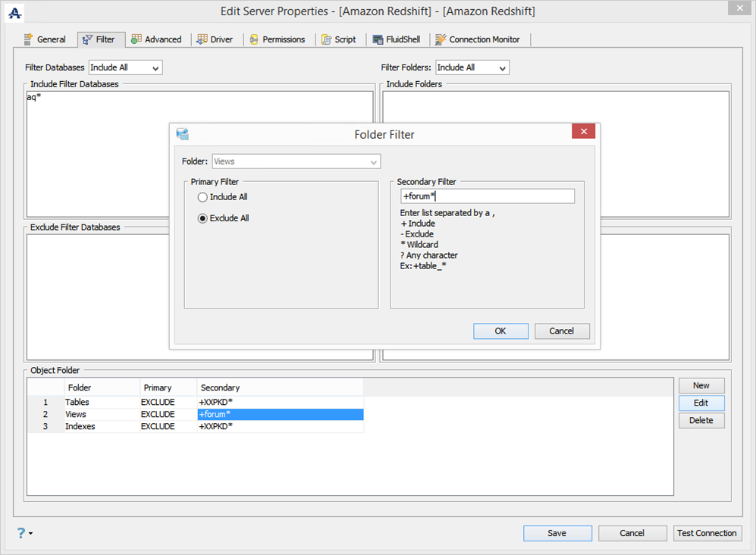This screenshot has height=555, width=756.
Task: Click the Secondary Filter text field
Action: point(488,196)
